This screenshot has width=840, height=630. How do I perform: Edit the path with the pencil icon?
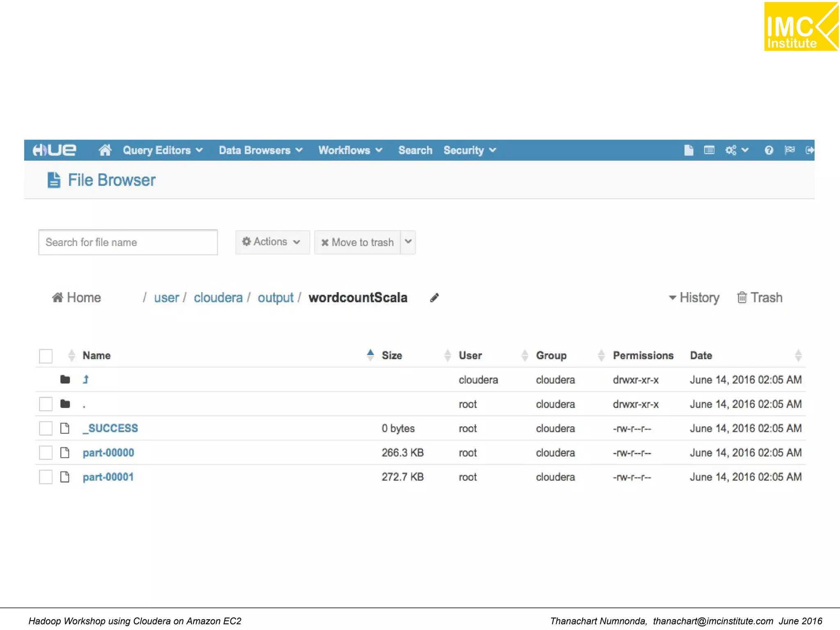[x=434, y=298]
